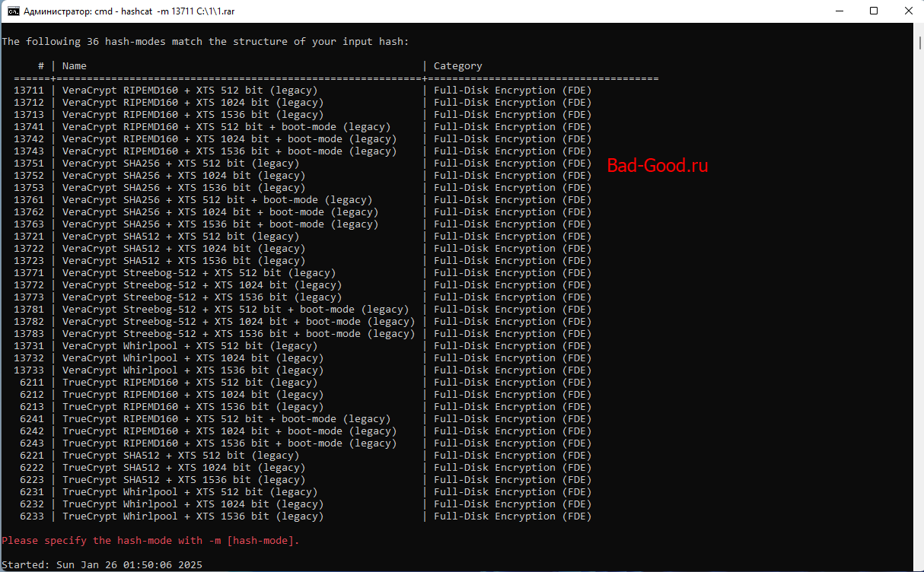Click hash-mode number 13752
The height and width of the screenshot is (572, 924).
tap(29, 176)
